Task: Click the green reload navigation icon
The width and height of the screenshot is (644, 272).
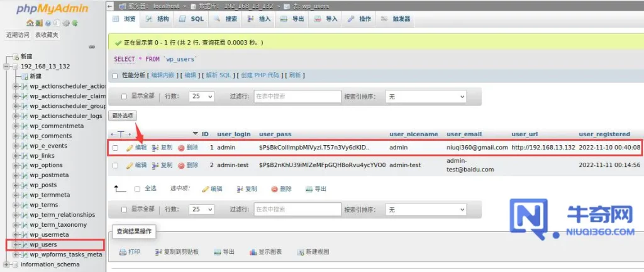Action: (75, 23)
